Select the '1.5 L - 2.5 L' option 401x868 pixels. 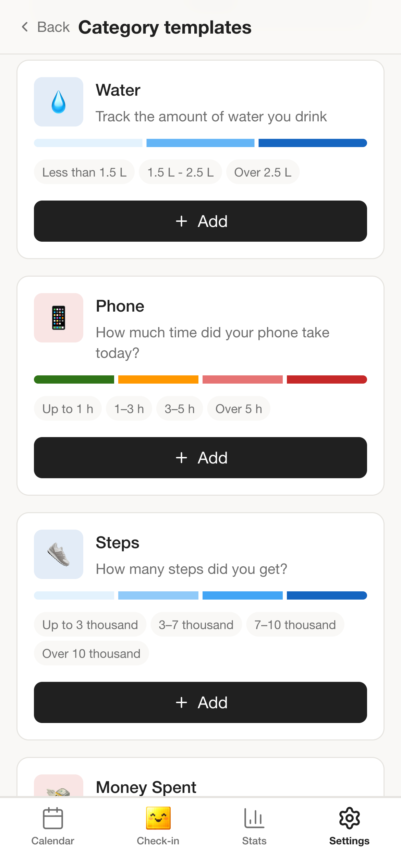[180, 172]
